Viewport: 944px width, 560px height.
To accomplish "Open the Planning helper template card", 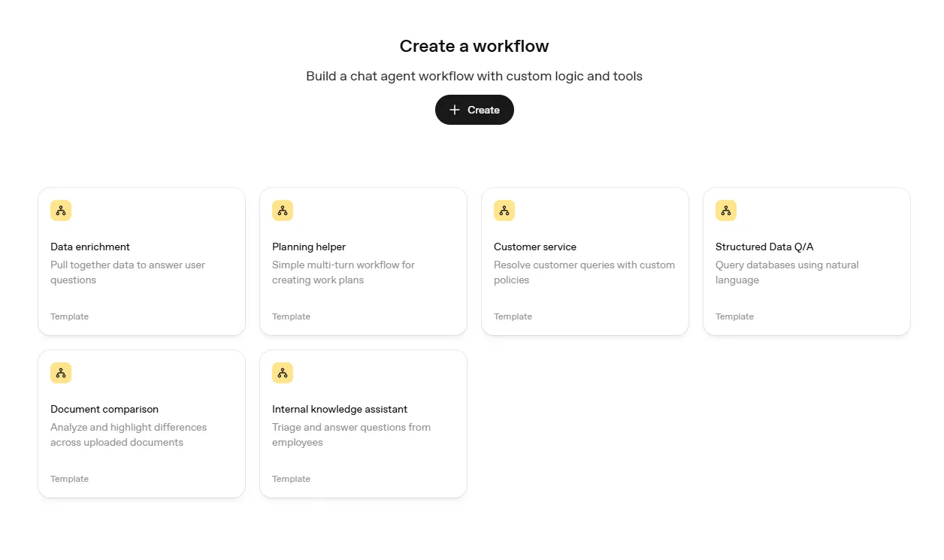I will tap(363, 261).
